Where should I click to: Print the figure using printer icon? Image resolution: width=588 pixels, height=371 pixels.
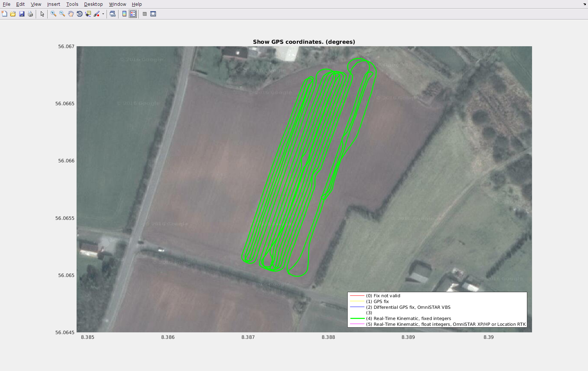pos(30,14)
